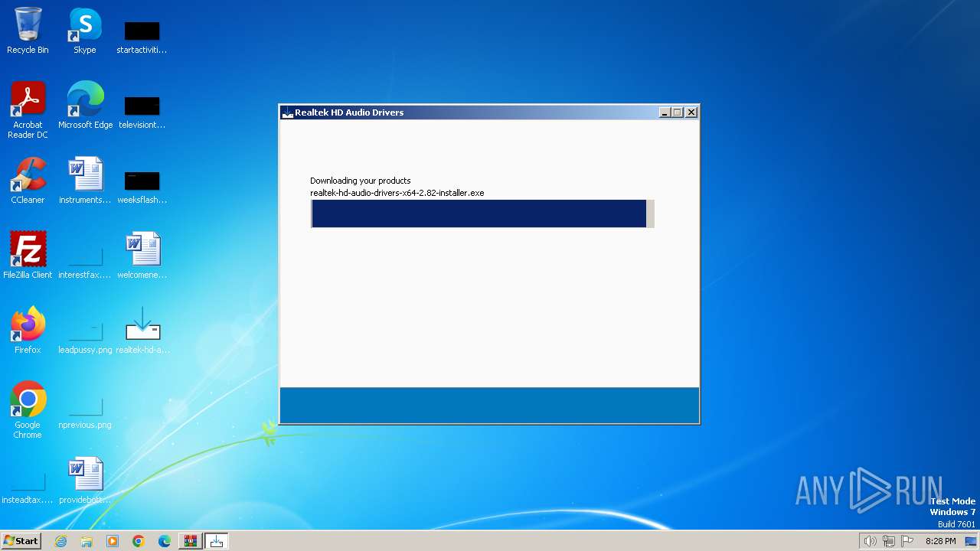This screenshot has height=551, width=980.
Task: Open the Action Center flag icon
Action: [907, 541]
